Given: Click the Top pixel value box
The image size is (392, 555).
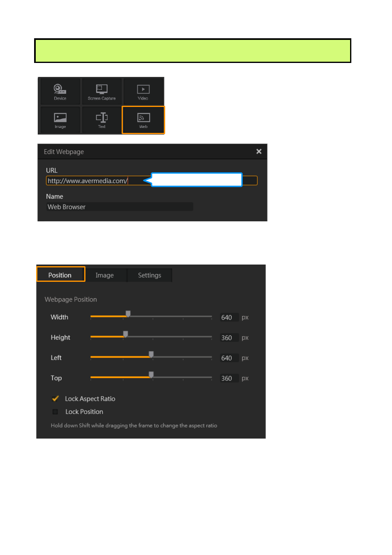Looking at the screenshot, I should click(228, 379).
